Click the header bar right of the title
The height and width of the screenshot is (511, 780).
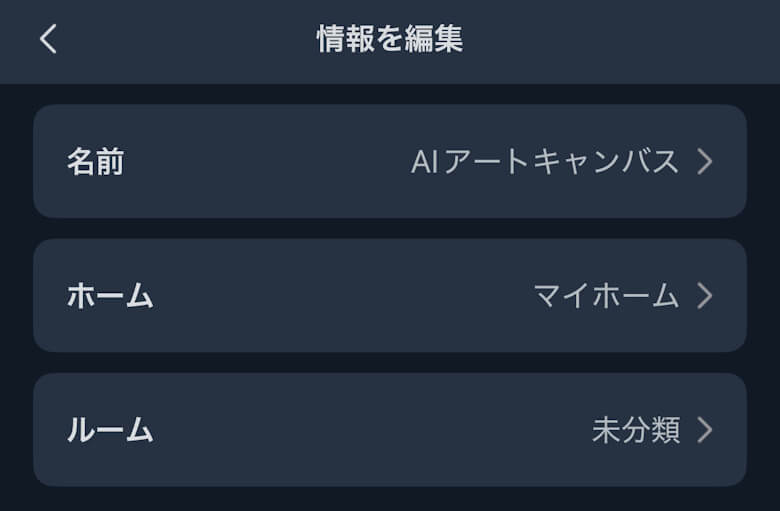click(x=620, y=39)
